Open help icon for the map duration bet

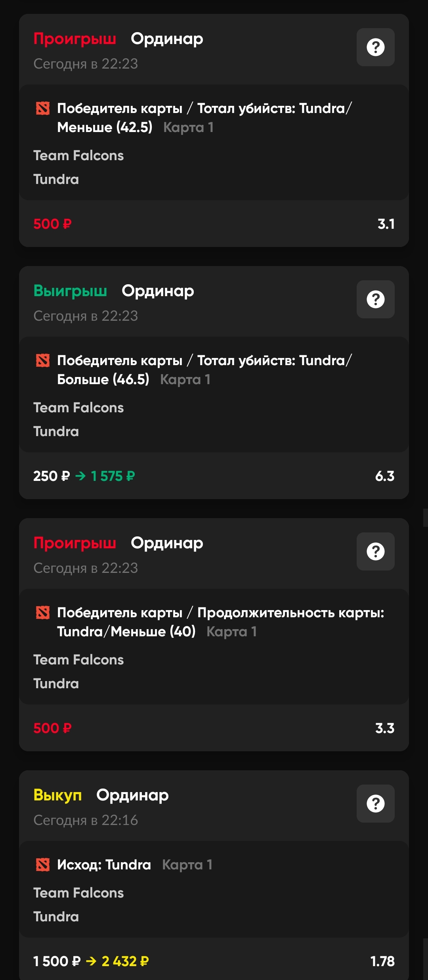tap(375, 551)
